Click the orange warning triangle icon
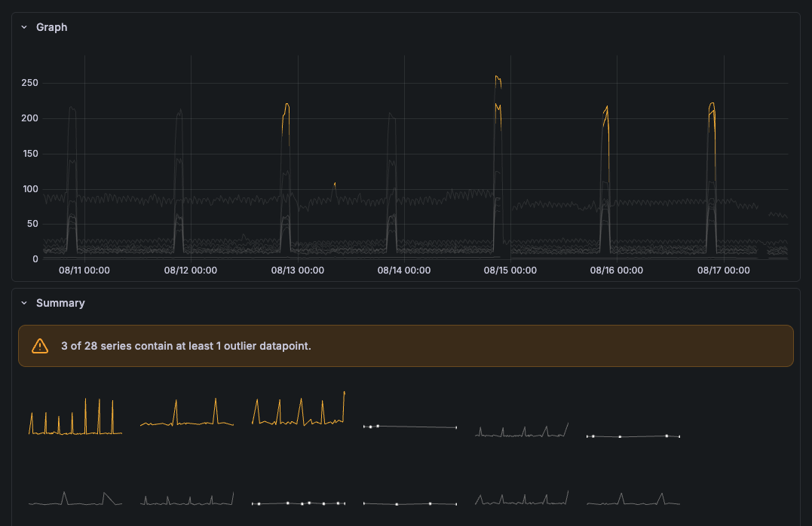812x526 pixels. pyautogui.click(x=40, y=346)
